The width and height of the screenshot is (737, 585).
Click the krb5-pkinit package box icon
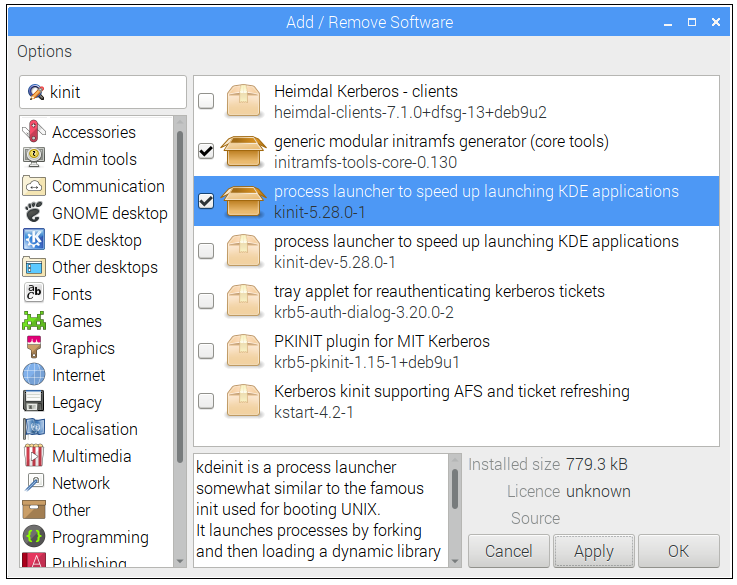tap(243, 351)
